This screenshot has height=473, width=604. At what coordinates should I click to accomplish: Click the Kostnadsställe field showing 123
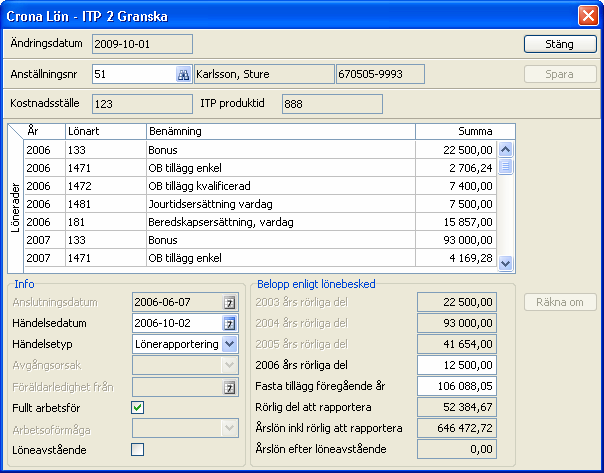pos(143,104)
